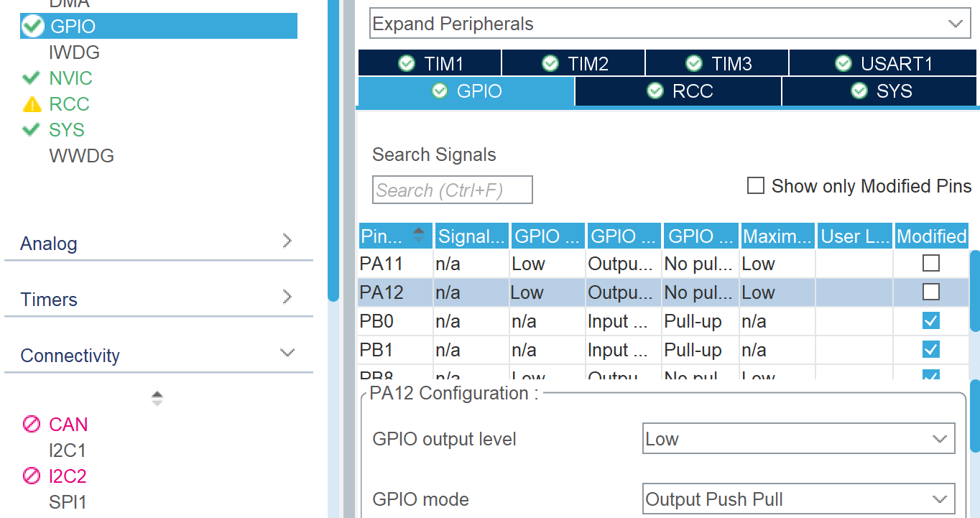Open RCC entry with warning
This screenshot has width=980, height=518.
[x=69, y=104]
